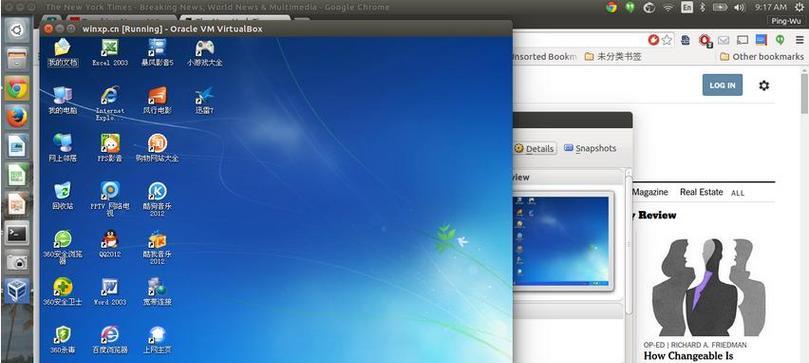Open 我的文档 icon on VM desktop
Screen dimensions: 809x363
coord(62,53)
